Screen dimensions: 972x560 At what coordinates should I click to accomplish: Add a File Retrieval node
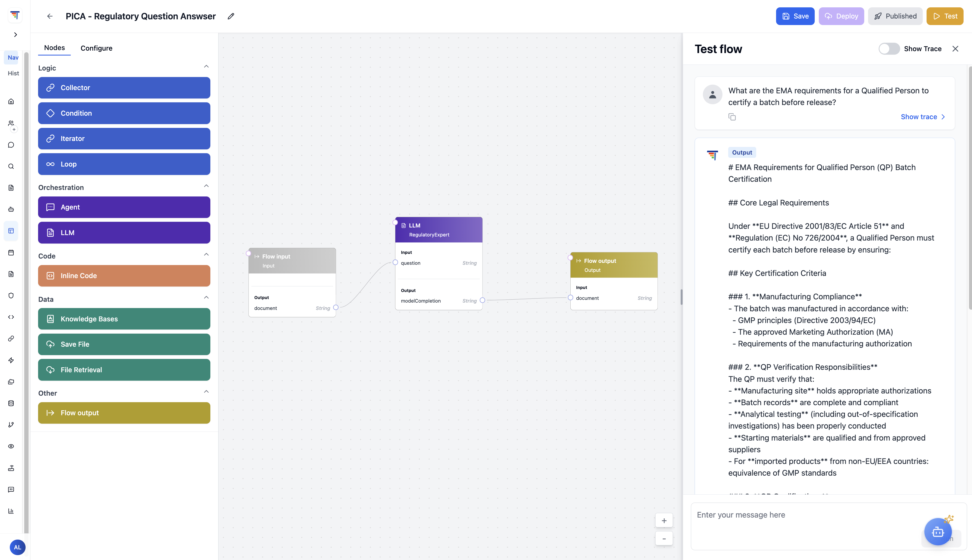click(x=124, y=370)
